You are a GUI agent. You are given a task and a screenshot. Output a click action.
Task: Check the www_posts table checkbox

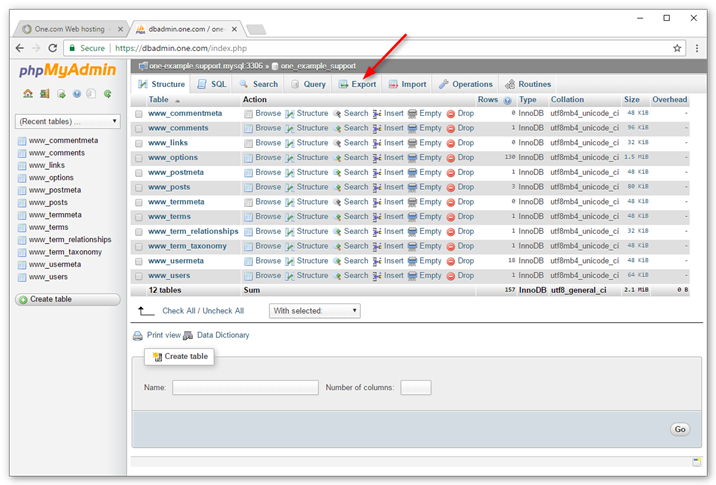click(x=139, y=188)
